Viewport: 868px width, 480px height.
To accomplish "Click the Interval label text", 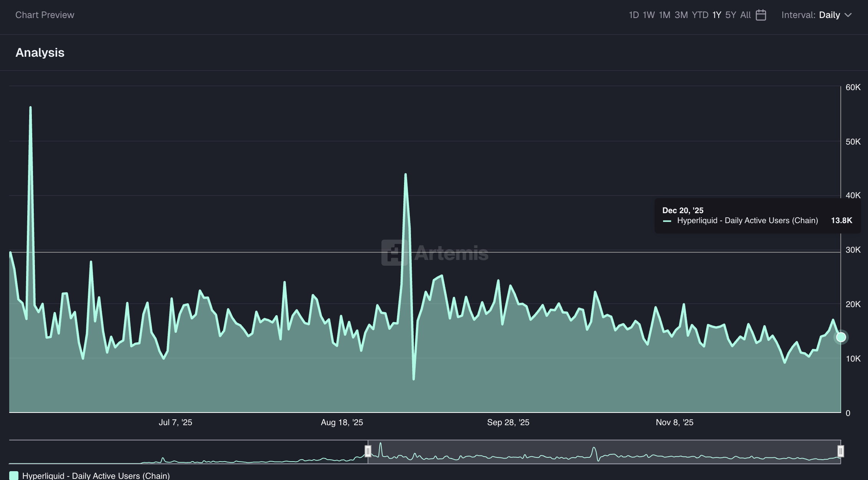I will 798,15.
